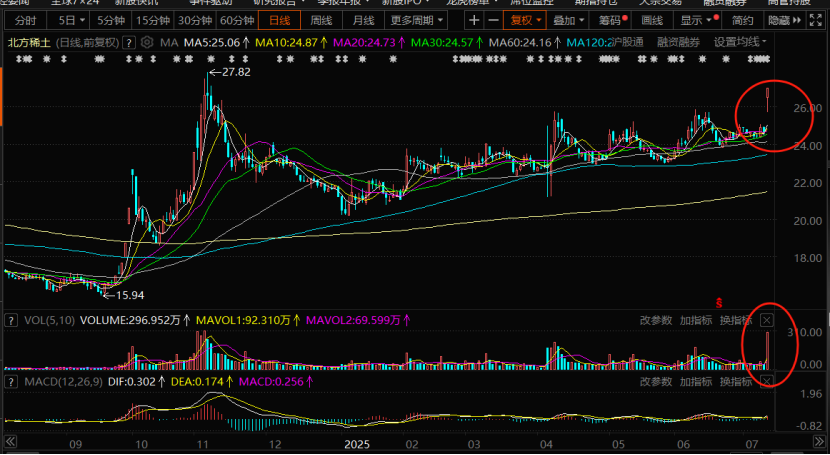Click 换指标 in the MACD panel

pos(736,381)
